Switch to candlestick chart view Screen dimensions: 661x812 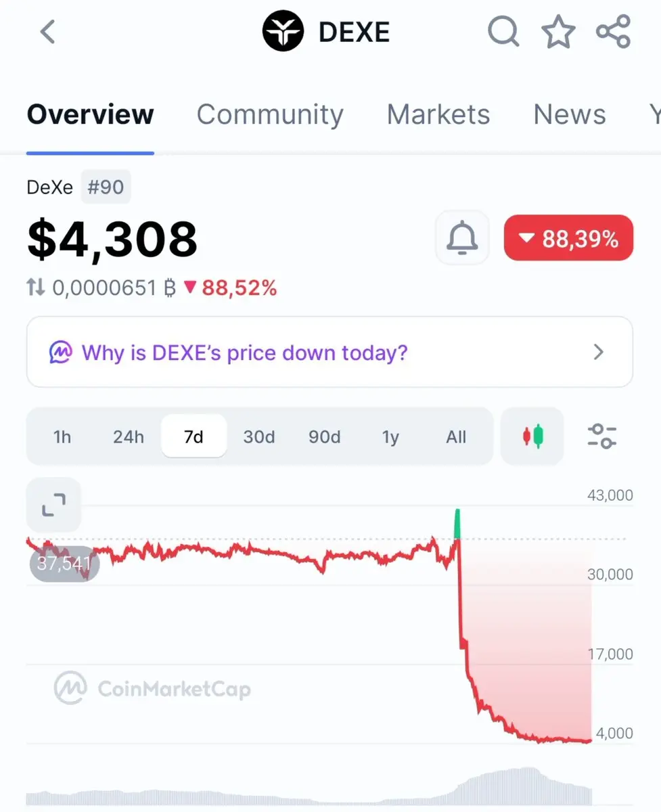532,436
